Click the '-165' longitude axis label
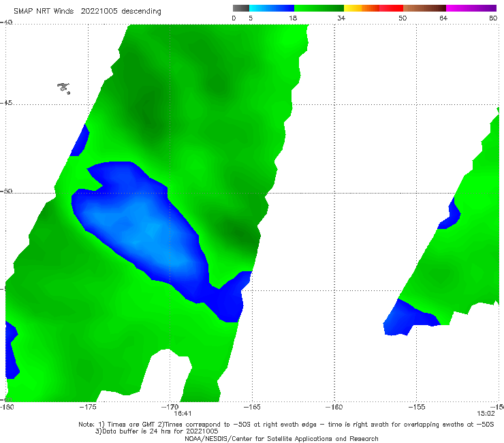The width and height of the screenshot is (504, 443). click(x=252, y=407)
